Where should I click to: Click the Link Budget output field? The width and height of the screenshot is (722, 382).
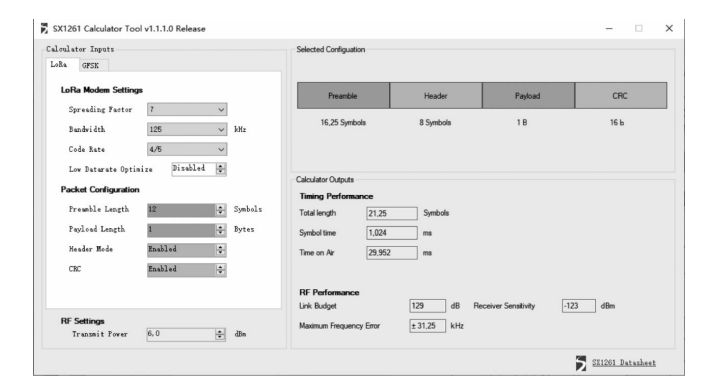427,306
